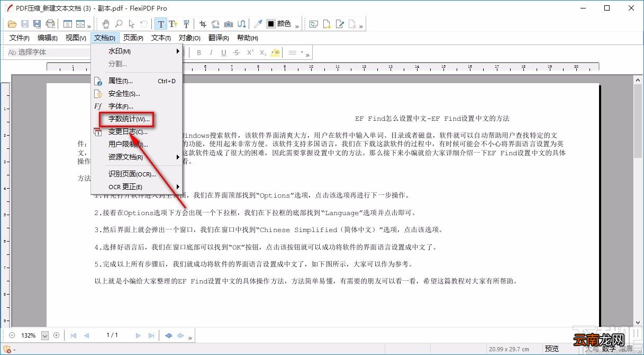Open the 文件(F) menu
The width and height of the screenshot is (644, 355).
[20, 38]
